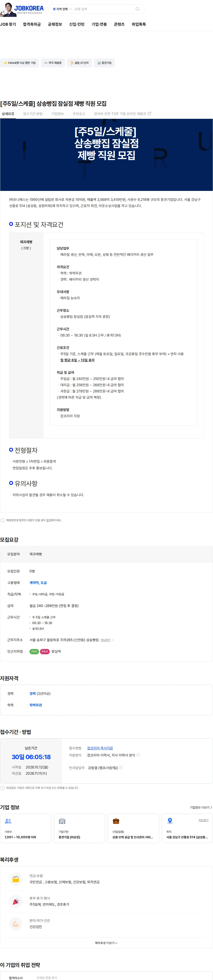Click the 상용 인력 공급 및 인사관리 industry text
Screen dimensions: 213x980
tap(133, 837)
